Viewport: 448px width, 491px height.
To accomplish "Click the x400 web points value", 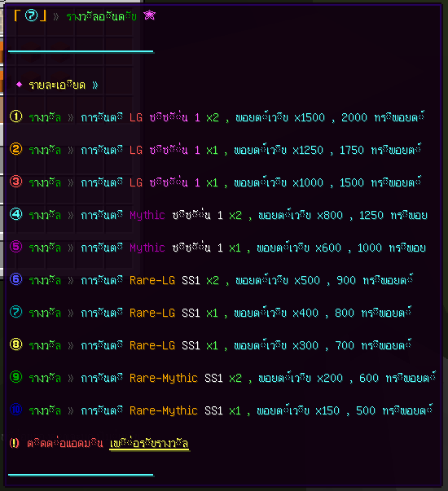I will pyautogui.click(x=305, y=313).
